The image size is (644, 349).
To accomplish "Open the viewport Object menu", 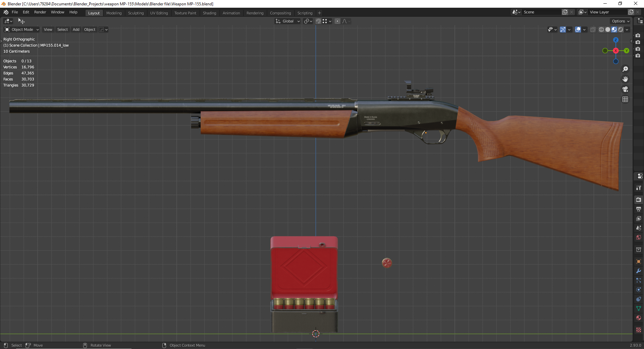I will point(90,30).
